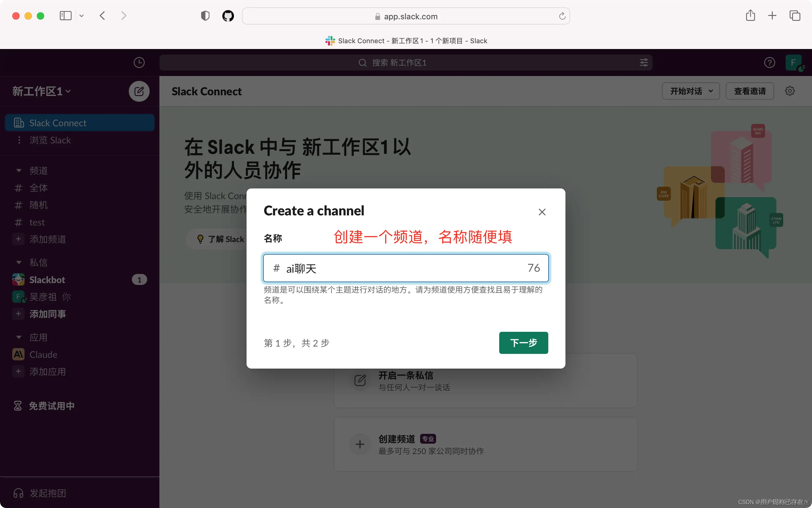This screenshot has height=508, width=812.
Task: Open the GitHub extension icon
Action: (228, 16)
